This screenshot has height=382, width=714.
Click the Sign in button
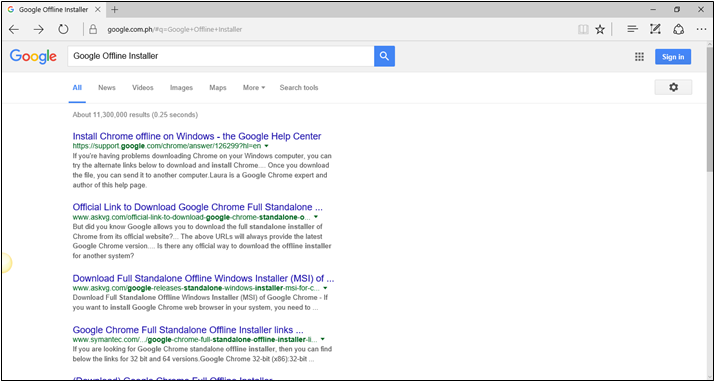673,56
